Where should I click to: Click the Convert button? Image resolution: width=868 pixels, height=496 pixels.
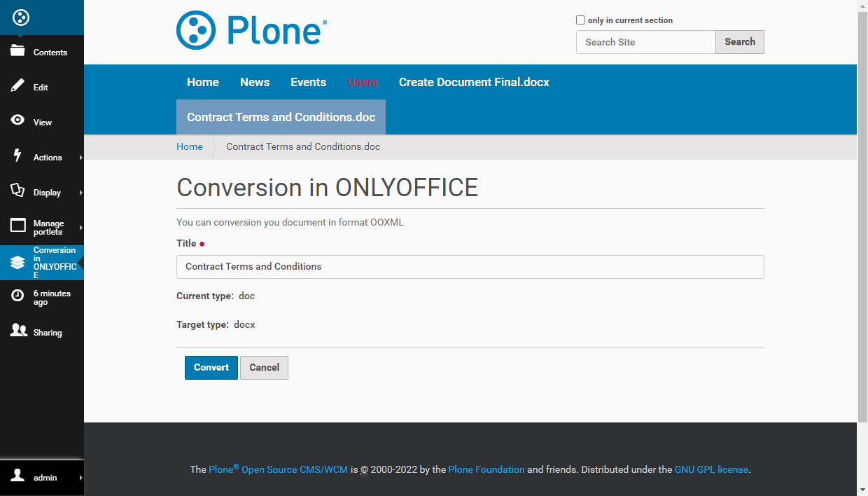[x=211, y=368]
